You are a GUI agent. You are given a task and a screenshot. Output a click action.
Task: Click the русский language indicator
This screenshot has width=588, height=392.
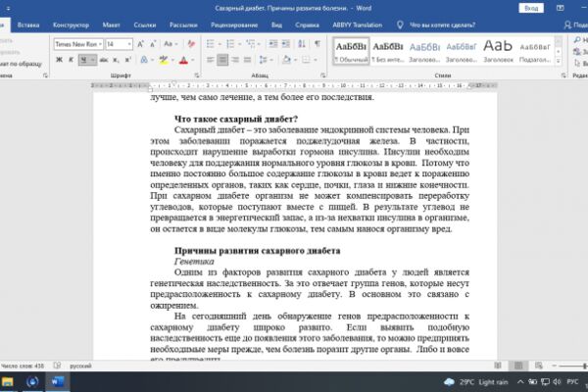click(x=80, y=366)
